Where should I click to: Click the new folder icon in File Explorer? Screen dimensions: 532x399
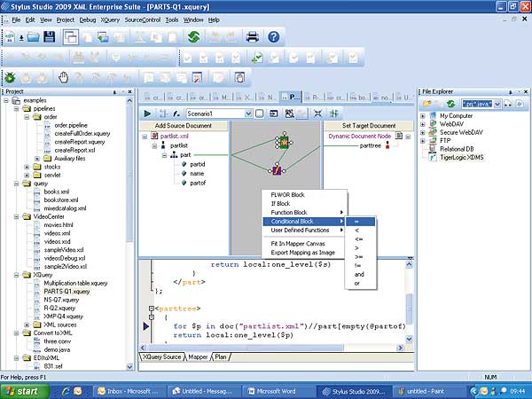pos(426,104)
